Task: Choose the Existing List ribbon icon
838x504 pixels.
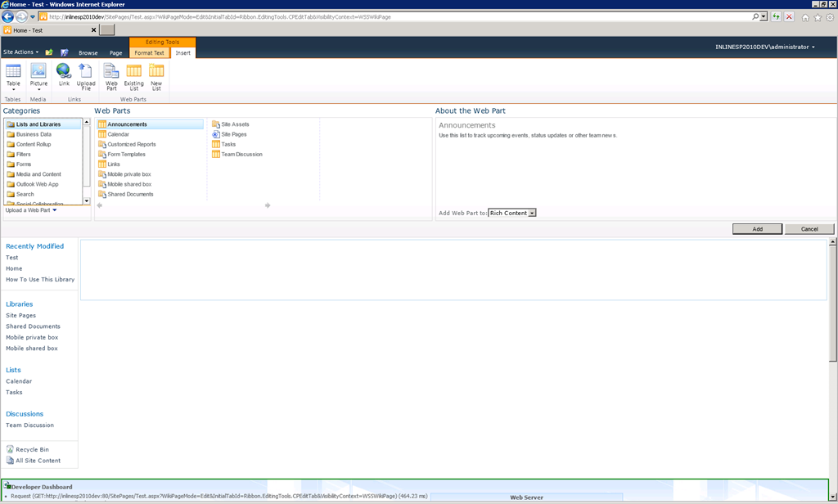Action: coord(133,76)
